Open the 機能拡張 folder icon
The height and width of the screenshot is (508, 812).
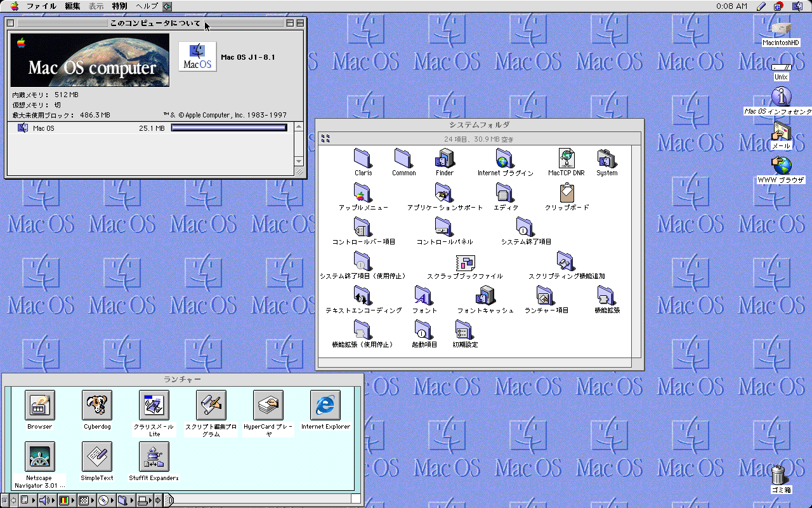606,295
